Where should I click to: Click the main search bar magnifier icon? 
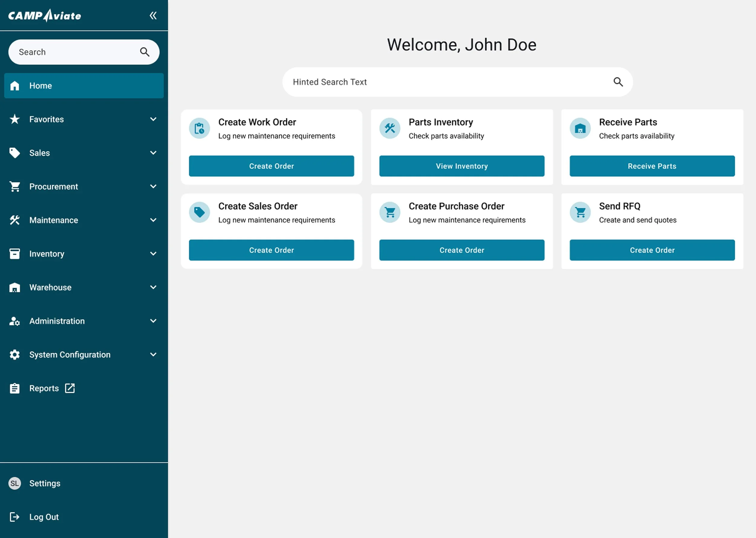[x=618, y=82]
